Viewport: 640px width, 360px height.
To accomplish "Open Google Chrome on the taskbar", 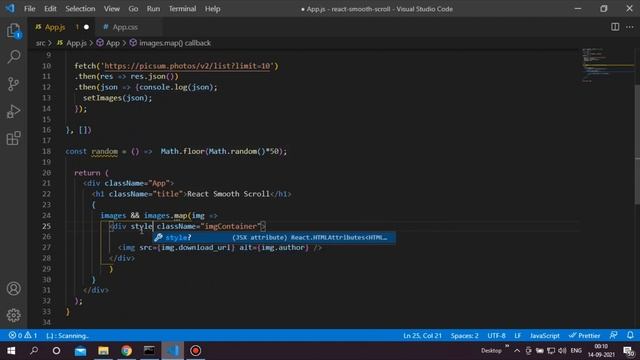I will 127,351.
